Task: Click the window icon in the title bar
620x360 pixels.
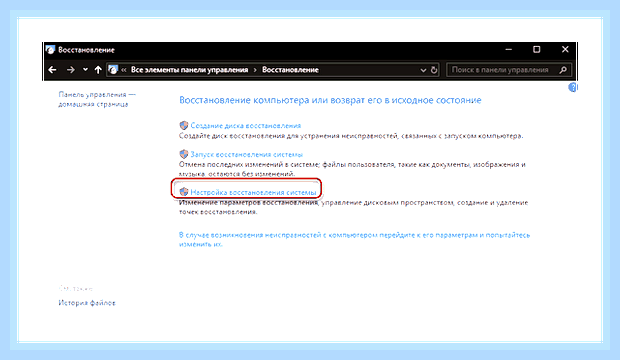Action: (x=50, y=50)
